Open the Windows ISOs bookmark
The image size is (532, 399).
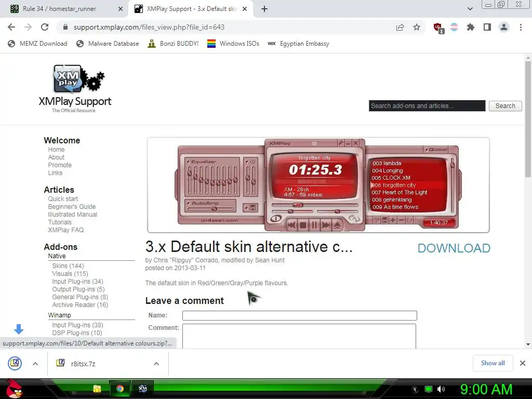[x=233, y=44]
